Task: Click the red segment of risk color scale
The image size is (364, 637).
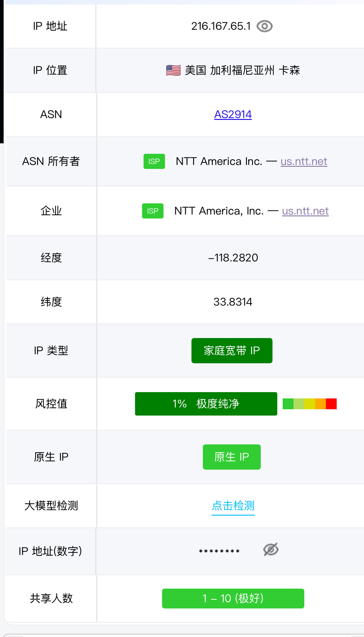Action: (x=331, y=404)
